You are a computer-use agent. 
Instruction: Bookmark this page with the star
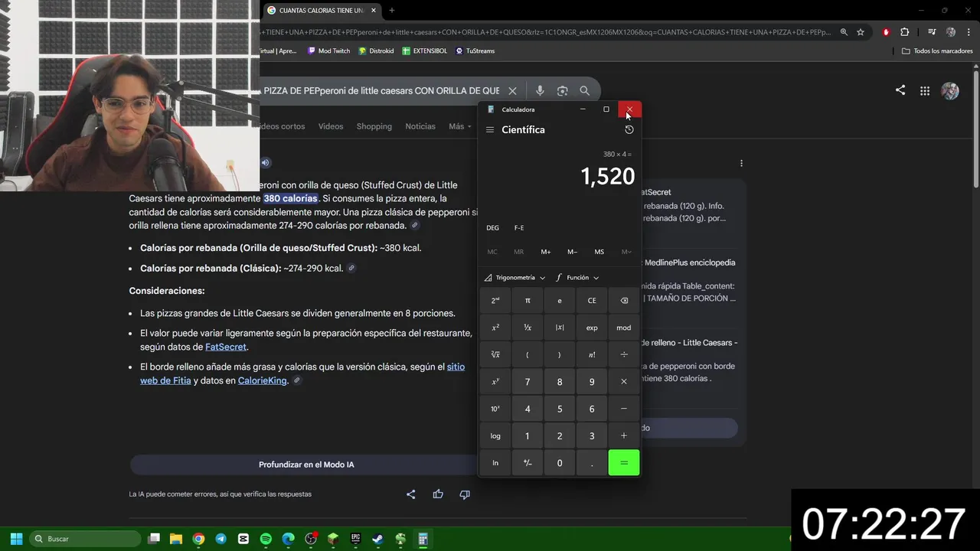coord(861,32)
